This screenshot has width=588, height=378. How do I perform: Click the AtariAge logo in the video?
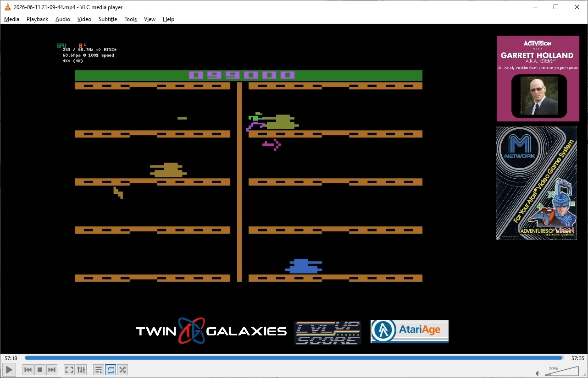(x=410, y=331)
